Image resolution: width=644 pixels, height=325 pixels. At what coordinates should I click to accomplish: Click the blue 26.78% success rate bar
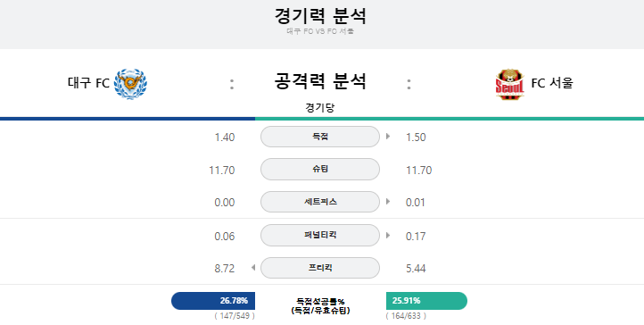click(213, 301)
